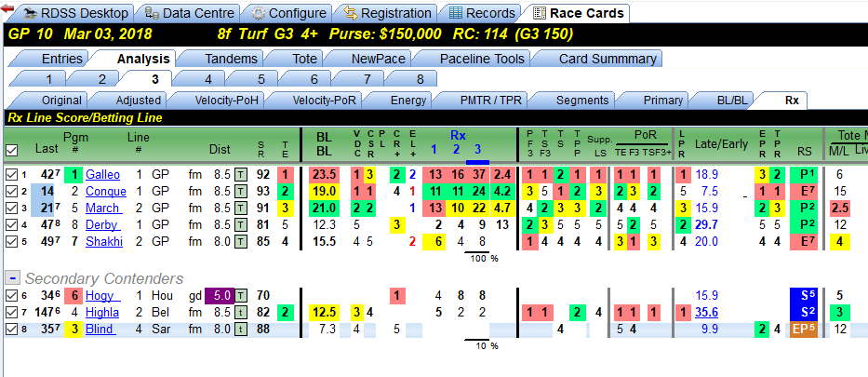Screen dimensions: 868x377
Task: Click the green program number 1 cell
Action: pos(73,175)
